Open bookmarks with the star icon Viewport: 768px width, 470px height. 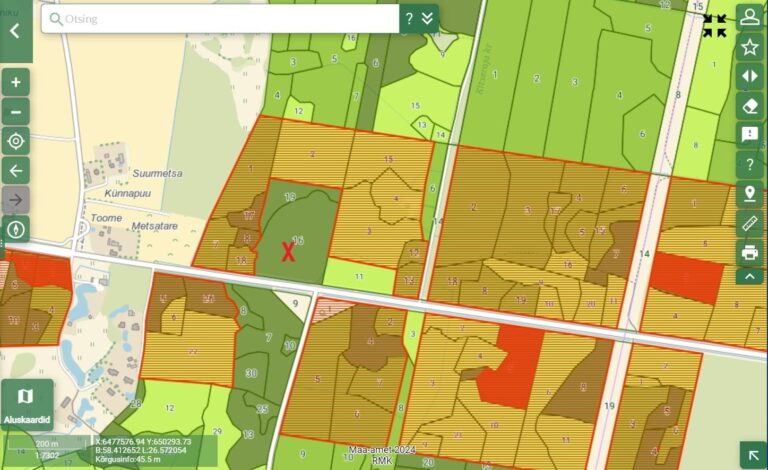(x=749, y=47)
